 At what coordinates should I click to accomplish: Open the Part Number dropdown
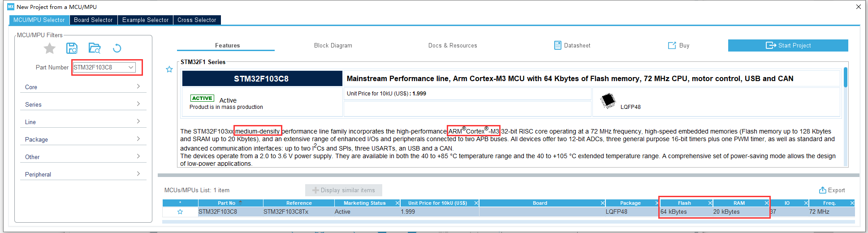[x=131, y=68]
